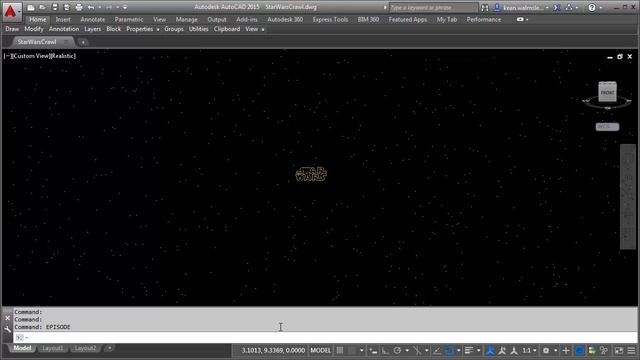640x360 pixels.
Task: Toggle MODEL space button in status bar
Action: (320, 350)
